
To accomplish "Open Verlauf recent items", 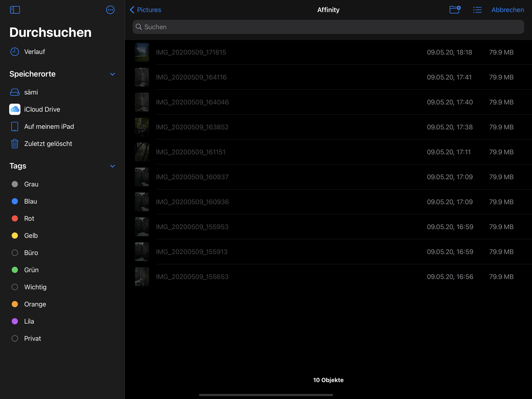I will click(x=62, y=52).
